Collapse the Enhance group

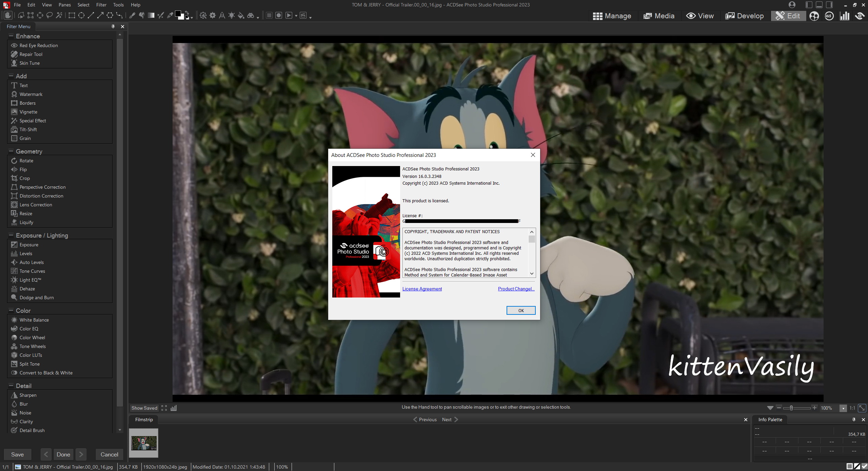click(11, 36)
